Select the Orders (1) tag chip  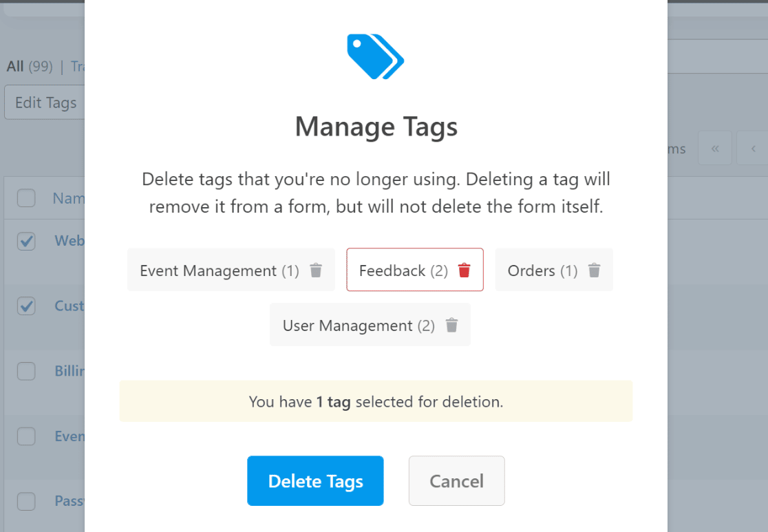tap(554, 269)
